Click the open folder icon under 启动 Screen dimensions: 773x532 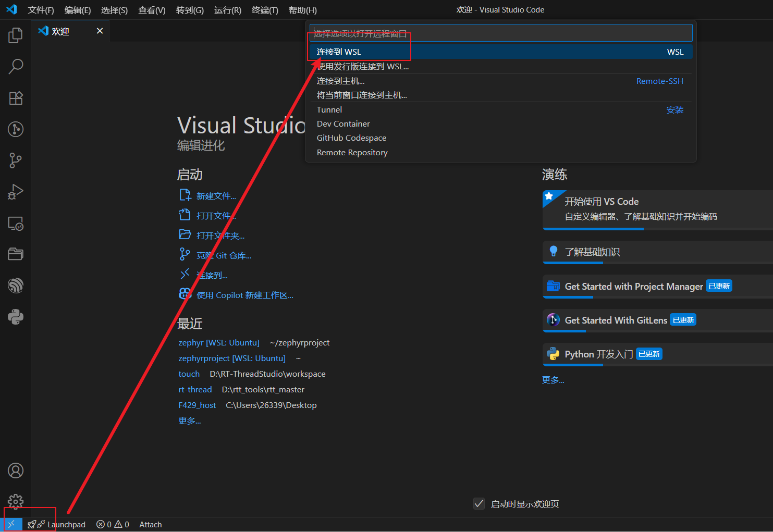(185, 234)
